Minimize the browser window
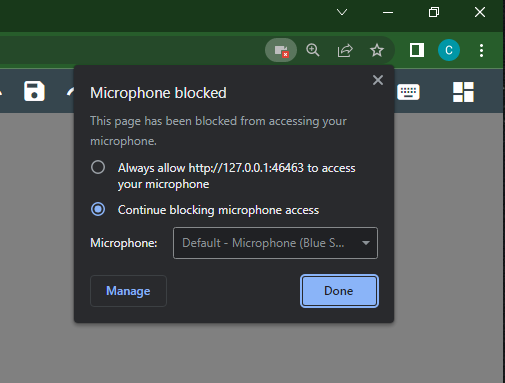505x383 pixels. click(x=388, y=12)
